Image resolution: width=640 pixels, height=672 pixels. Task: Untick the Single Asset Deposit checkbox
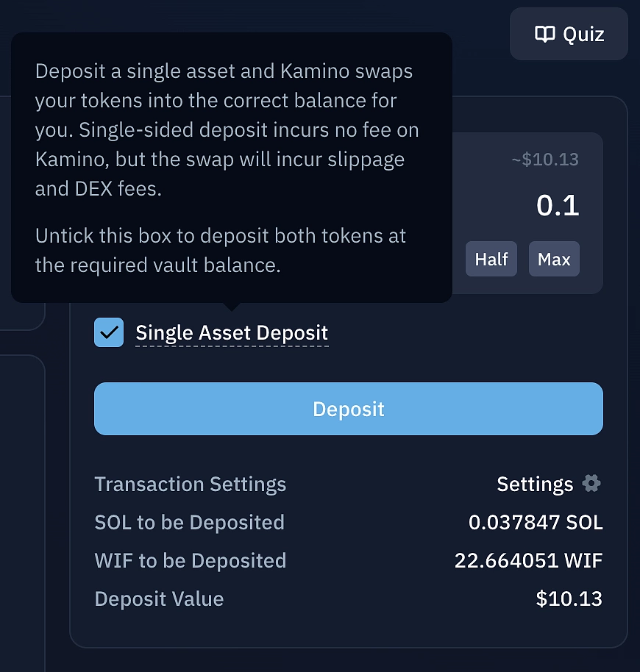click(x=108, y=332)
